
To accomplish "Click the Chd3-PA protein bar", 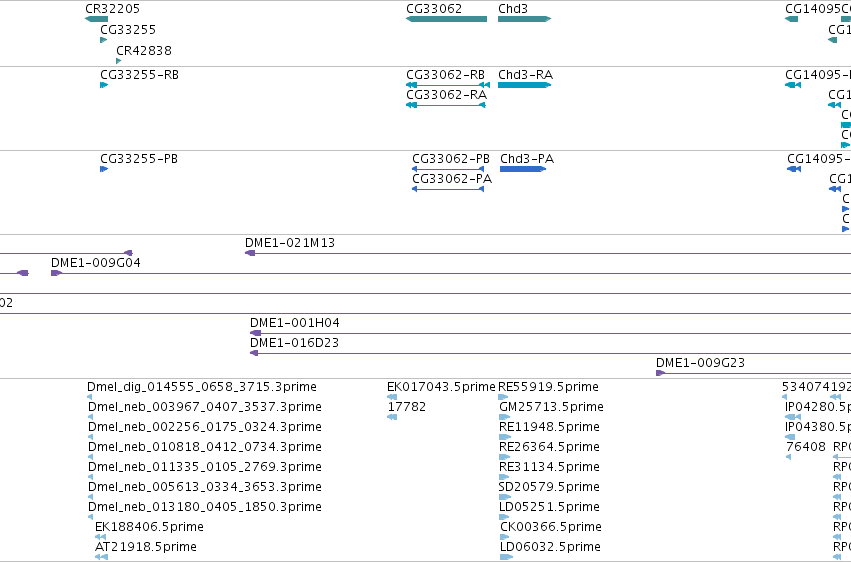I will click(523, 169).
